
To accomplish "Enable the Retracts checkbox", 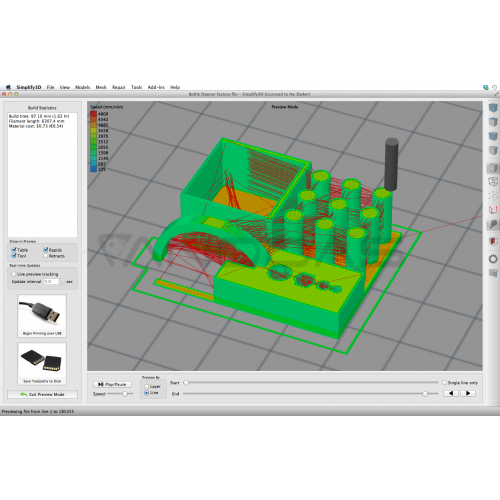I will [45, 256].
